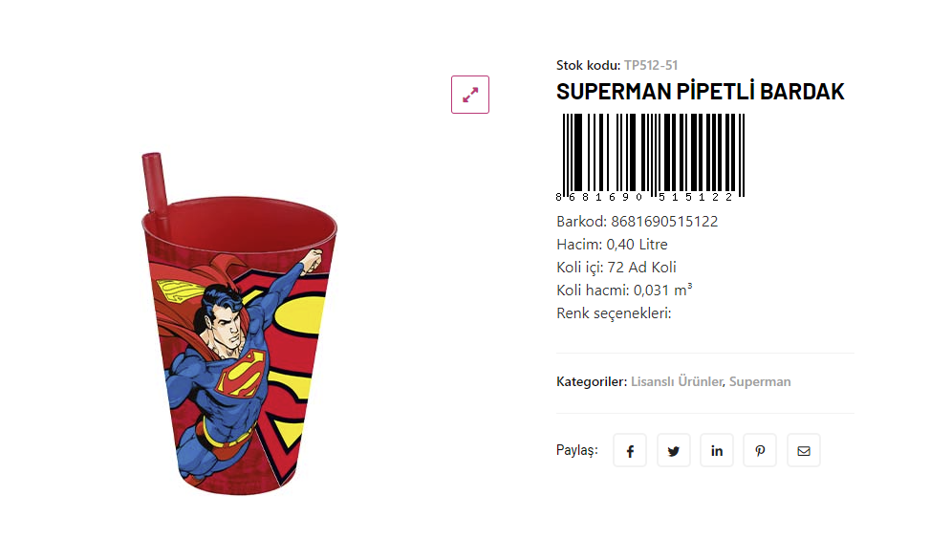Click the SUPERMAN PİPETLİ BARDAK title
Viewport: 930px width, 560px height.
[701, 92]
